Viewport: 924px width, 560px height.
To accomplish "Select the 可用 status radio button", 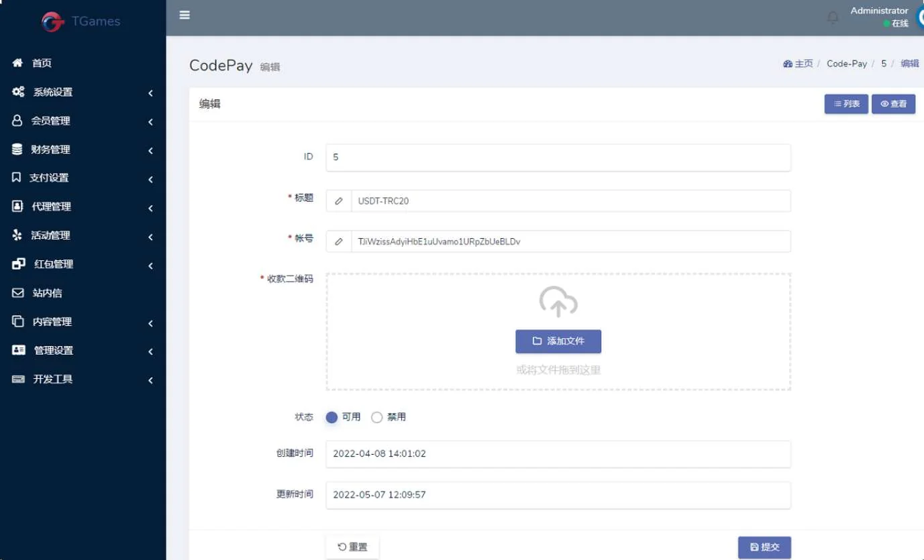I will (x=331, y=417).
